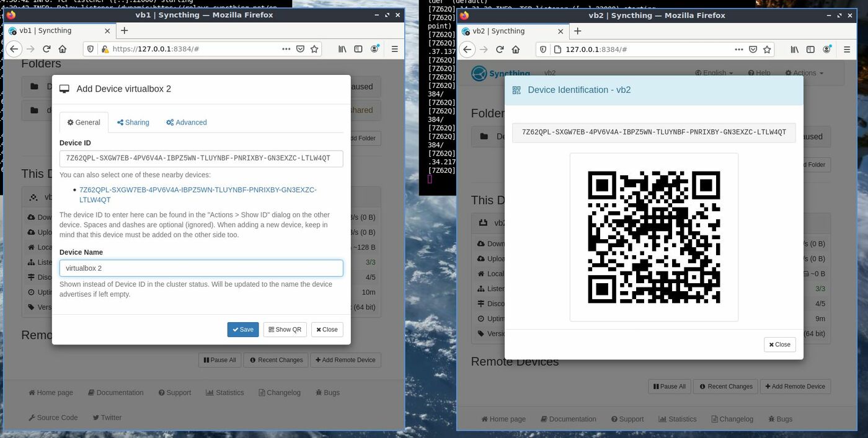The width and height of the screenshot is (868, 438).
Task: Open page actions ellipsis in vb1 address bar
Action: pyautogui.click(x=286, y=49)
